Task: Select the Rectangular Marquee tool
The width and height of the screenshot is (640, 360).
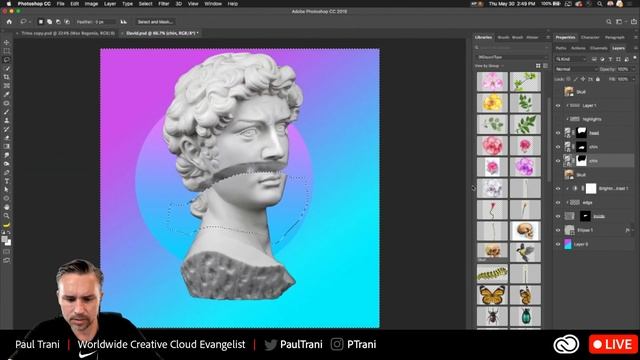Action: pos(7,51)
